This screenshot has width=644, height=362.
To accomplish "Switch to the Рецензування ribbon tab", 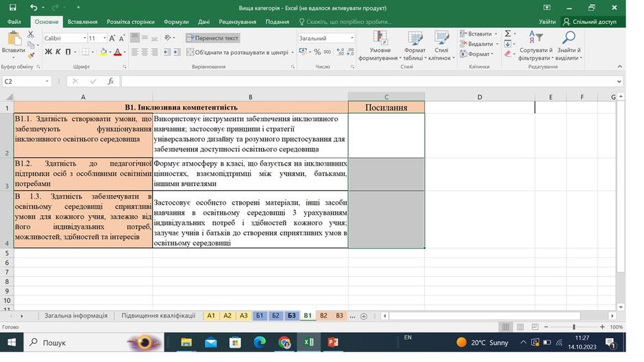I will [x=238, y=22].
